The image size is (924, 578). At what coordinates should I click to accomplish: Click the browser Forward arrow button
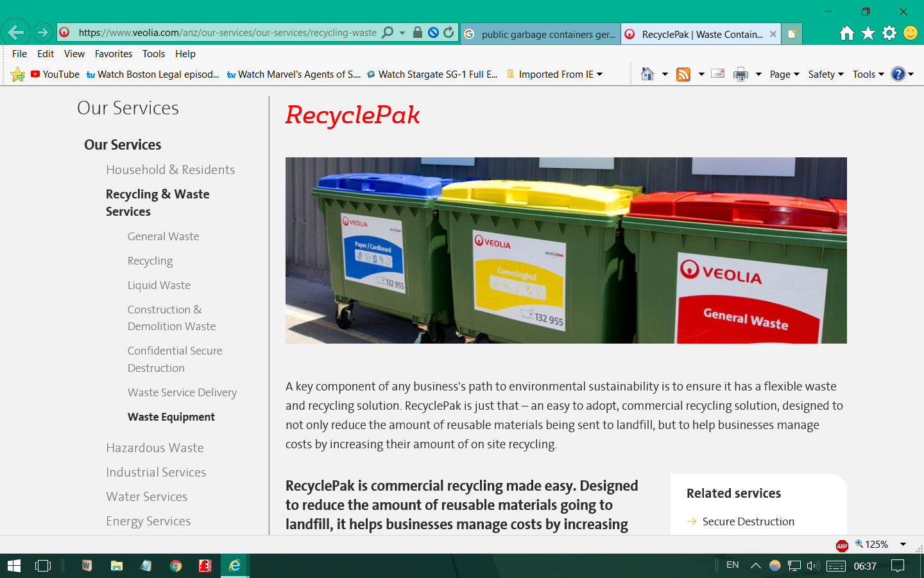pos(42,32)
